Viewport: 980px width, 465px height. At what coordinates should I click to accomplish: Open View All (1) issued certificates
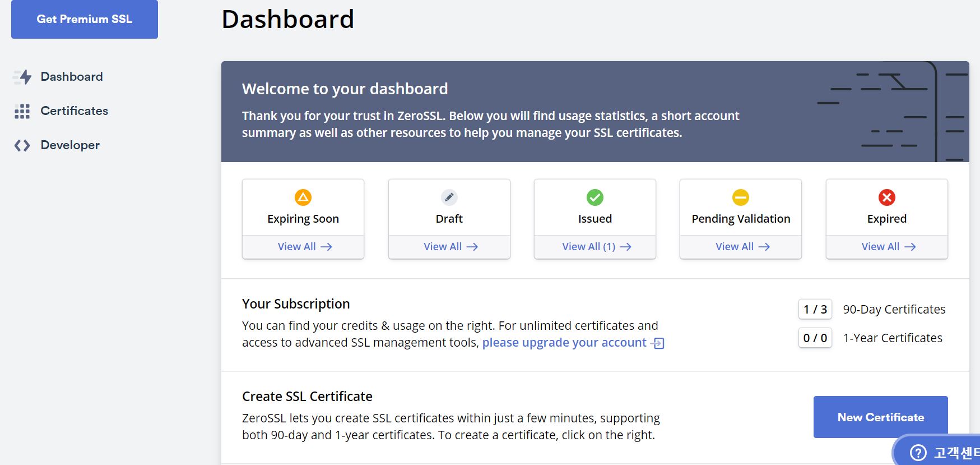(596, 247)
